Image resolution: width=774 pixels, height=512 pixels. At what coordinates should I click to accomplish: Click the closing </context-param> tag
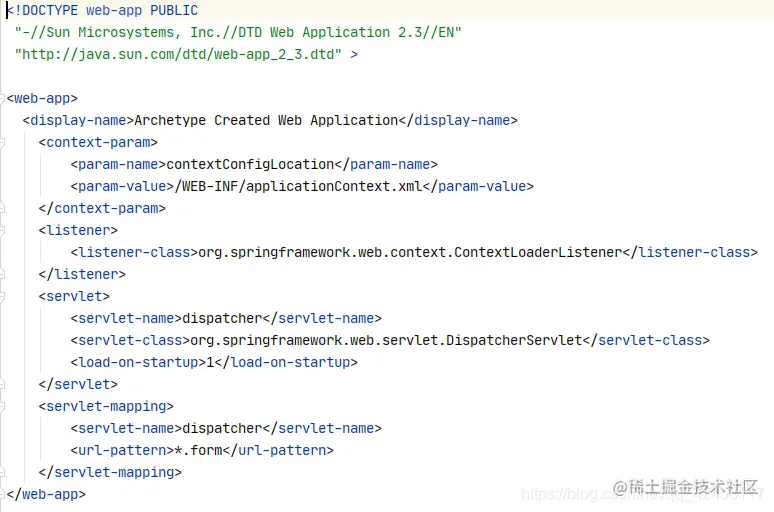102,208
